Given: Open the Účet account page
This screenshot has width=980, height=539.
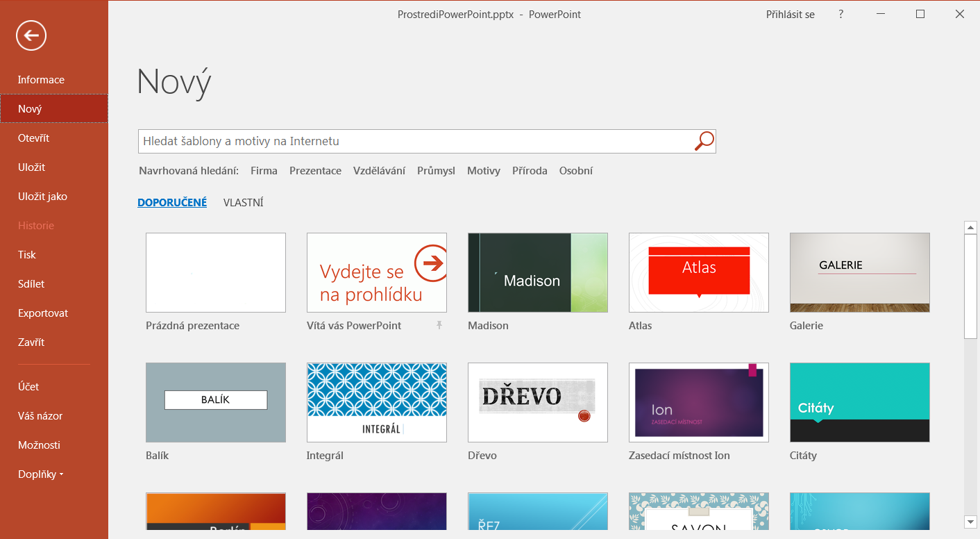Looking at the screenshot, I should point(54,387).
